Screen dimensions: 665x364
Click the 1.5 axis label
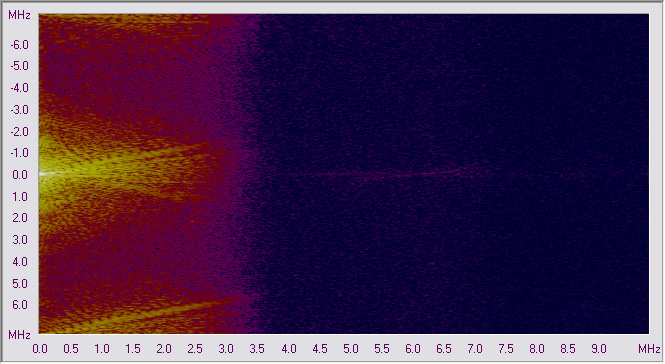pyautogui.click(x=133, y=349)
